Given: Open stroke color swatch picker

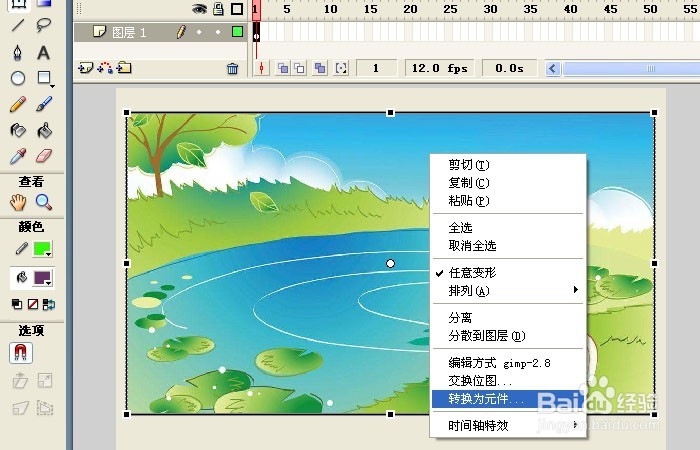Looking at the screenshot, I should click(42, 249).
